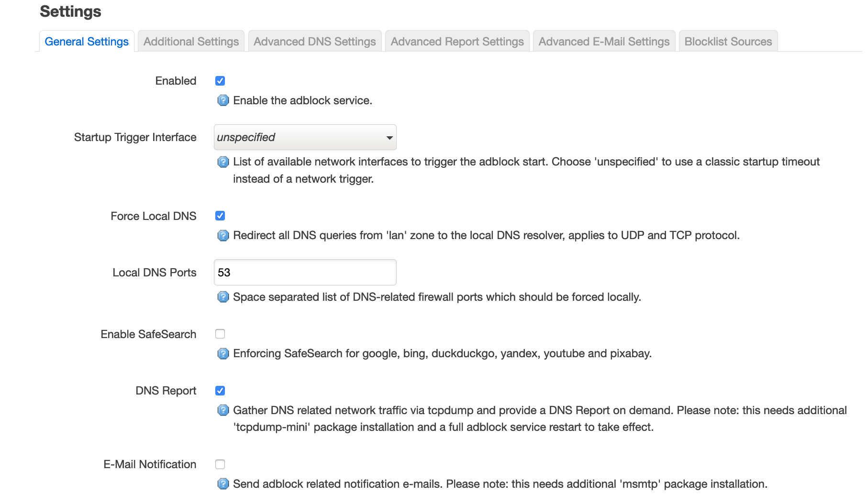Click help icon beside DNS Report description
Image resolution: width=867 pixels, height=504 pixels.
(223, 410)
